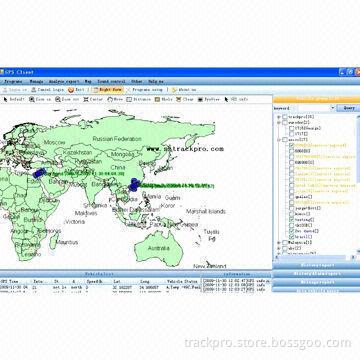
Task: Expand the third collapsed panel header below the vehicle tree
Action: [316, 282]
